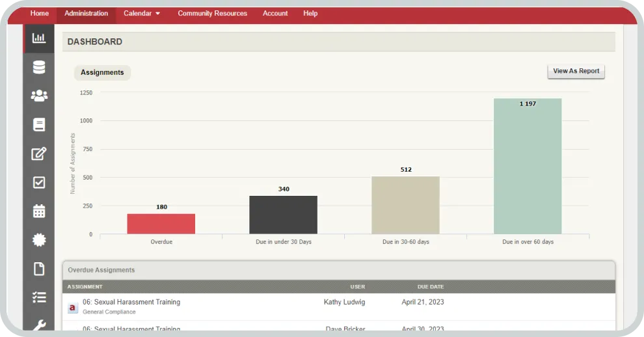Open the document file sidebar icon
The width and height of the screenshot is (644, 337).
tap(39, 269)
